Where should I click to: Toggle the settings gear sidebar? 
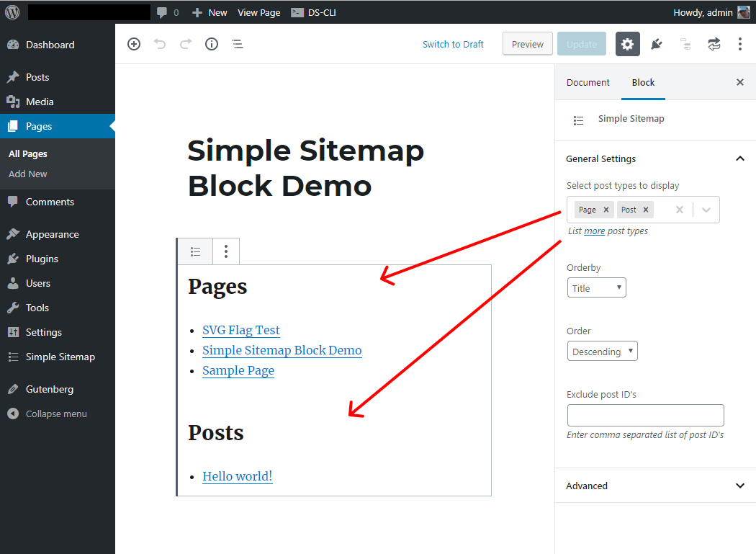point(627,44)
